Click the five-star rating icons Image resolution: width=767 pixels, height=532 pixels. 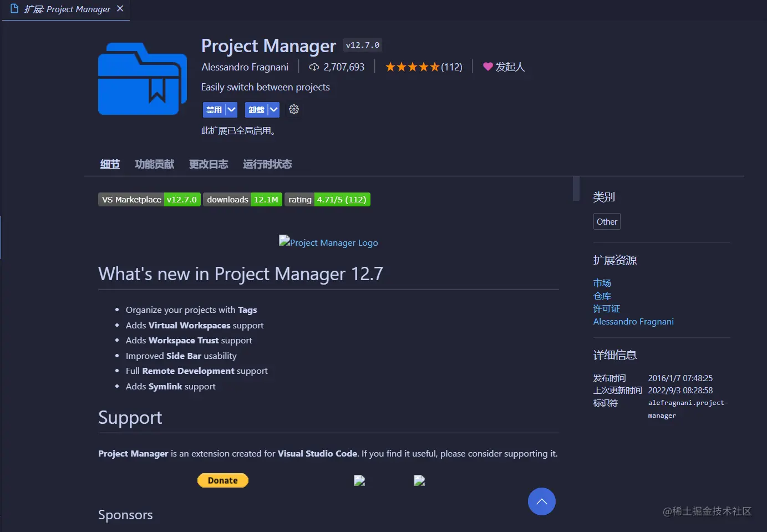[412, 67]
